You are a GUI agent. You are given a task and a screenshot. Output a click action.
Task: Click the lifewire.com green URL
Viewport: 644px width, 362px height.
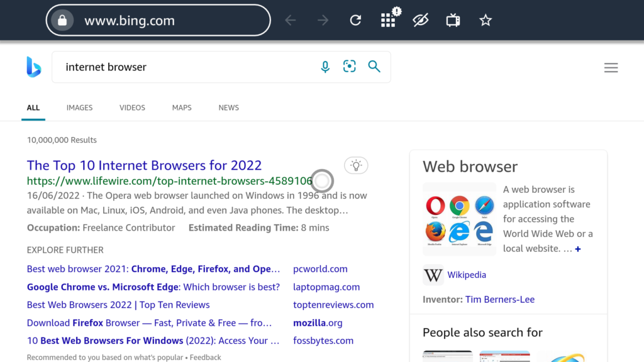[170, 181]
